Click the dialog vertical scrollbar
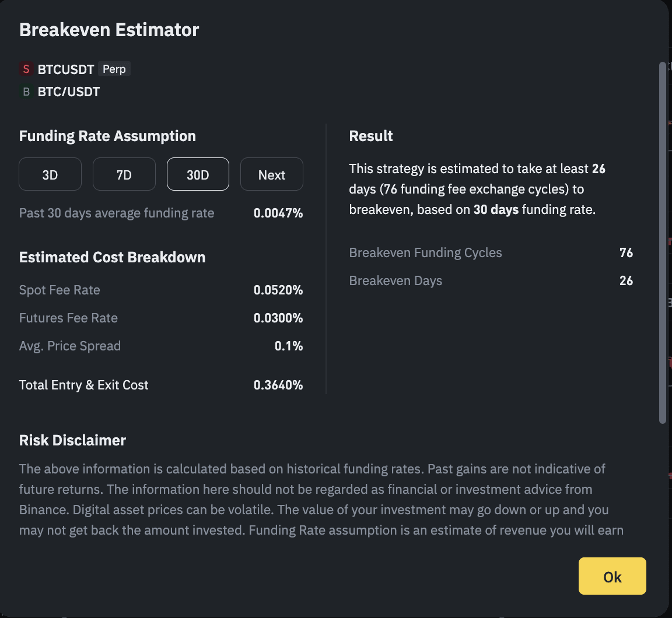Image resolution: width=672 pixels, height=618 pixels. click(663, 243)
